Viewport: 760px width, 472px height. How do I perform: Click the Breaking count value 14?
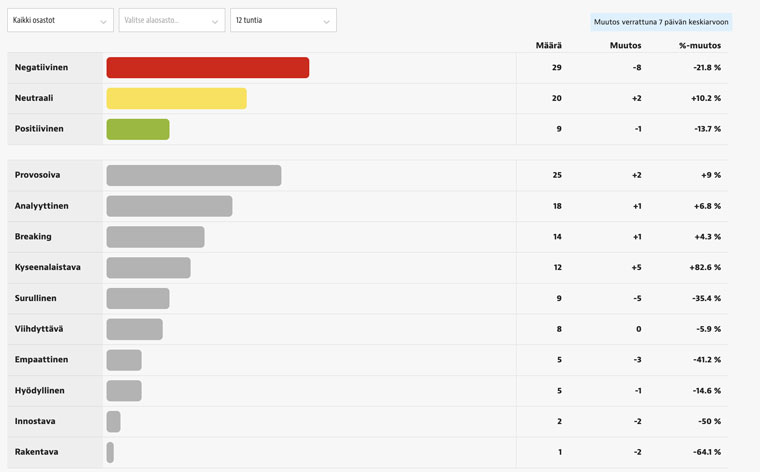tap(557, 236)
